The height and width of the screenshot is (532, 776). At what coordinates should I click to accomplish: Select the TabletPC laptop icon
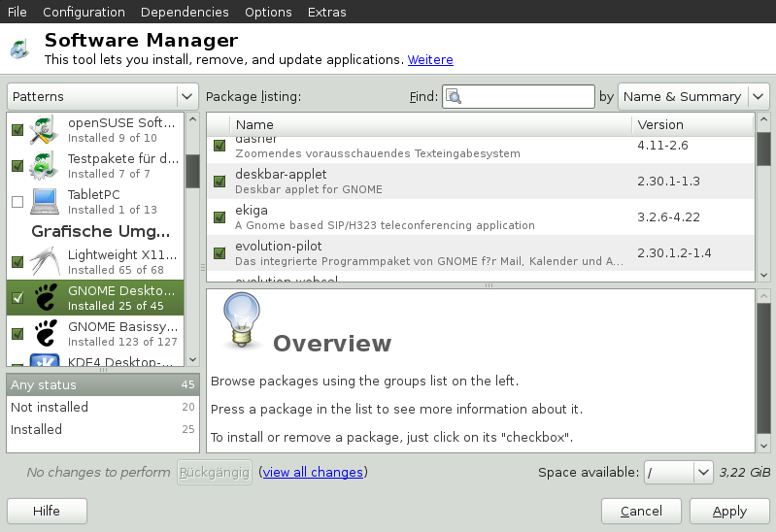coord(45,201)
